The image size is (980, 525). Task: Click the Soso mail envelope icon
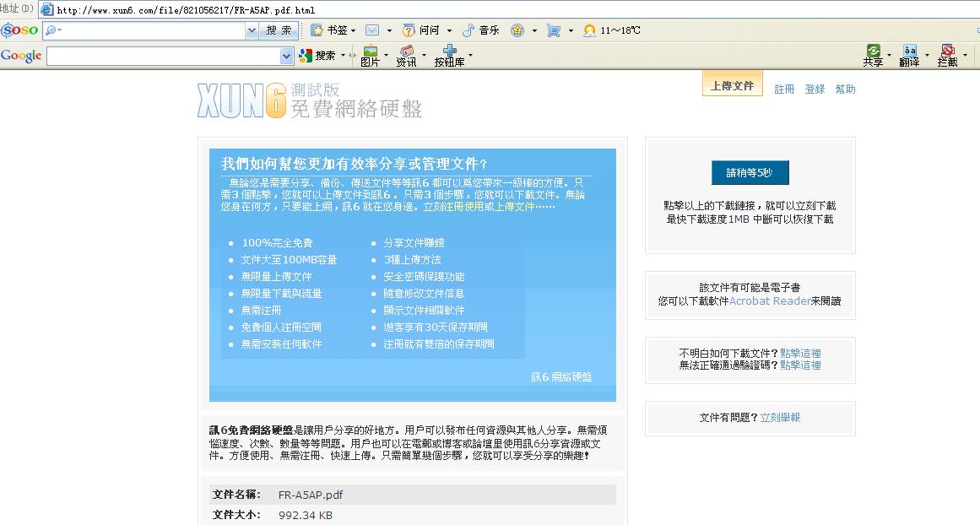pos(372,30)
